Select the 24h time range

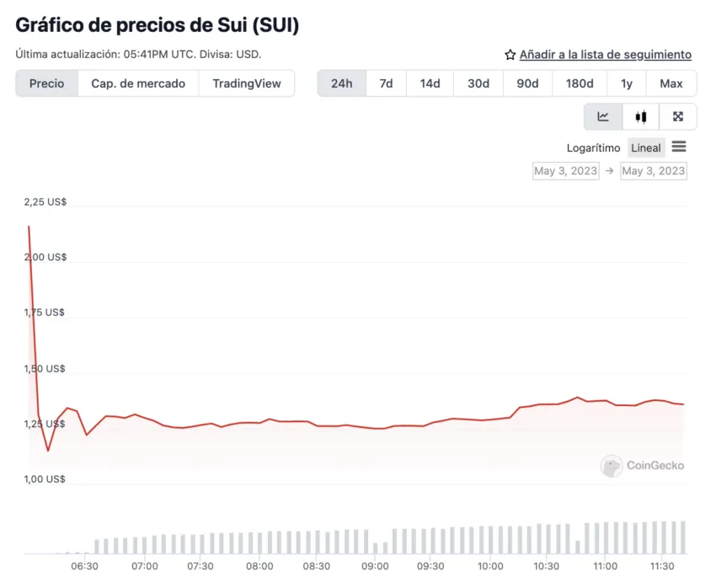coord(341,83)
